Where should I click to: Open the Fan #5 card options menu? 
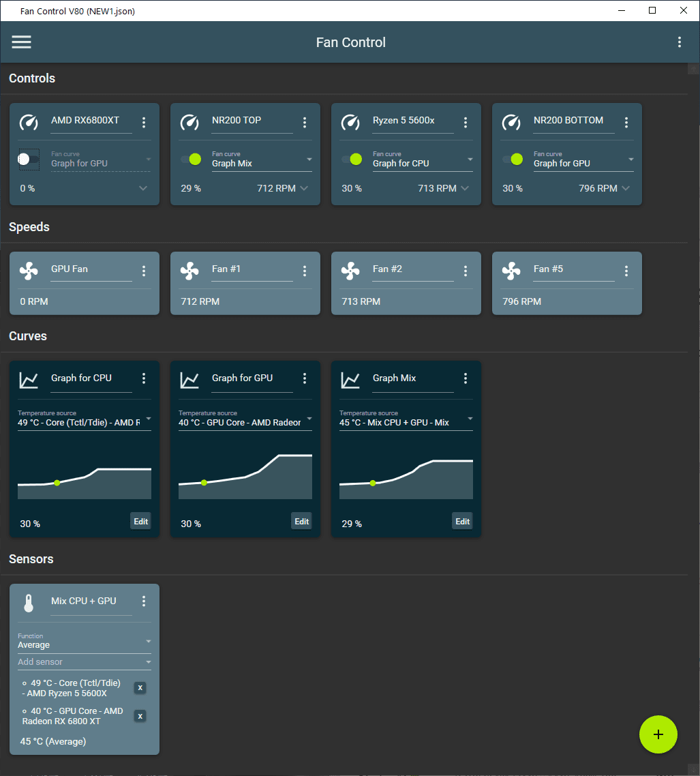626,271
